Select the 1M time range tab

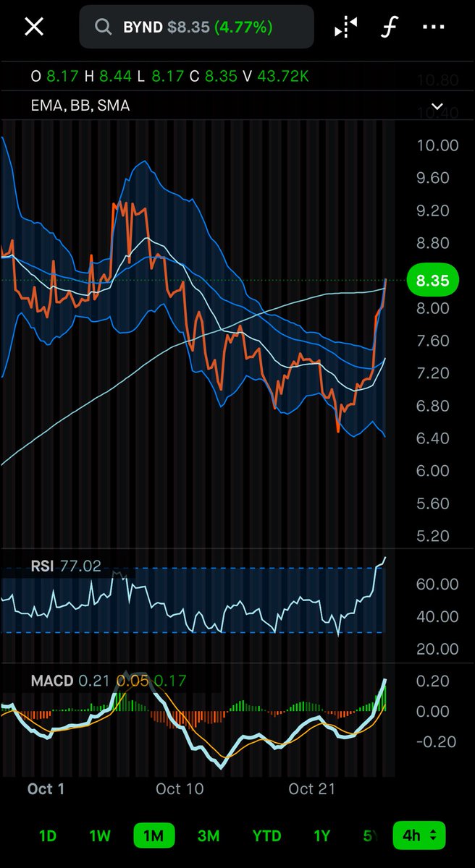click(x=154, y=836)
